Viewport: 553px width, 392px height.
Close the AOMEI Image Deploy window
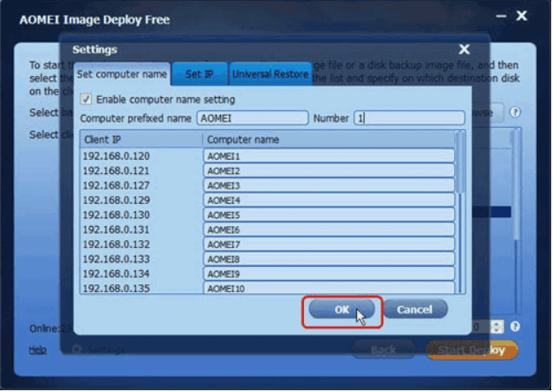pyautogui.click(x=521, y=16)
